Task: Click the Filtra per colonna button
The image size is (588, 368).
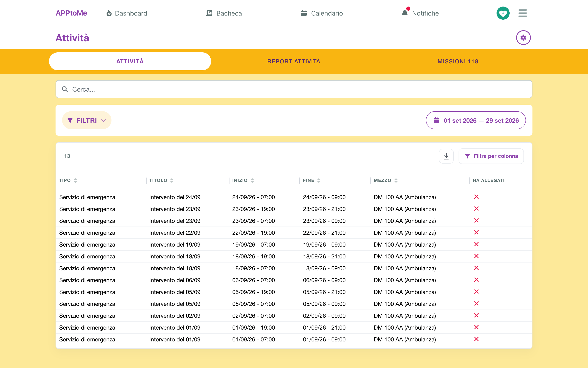Action: [x=491, y=156]
